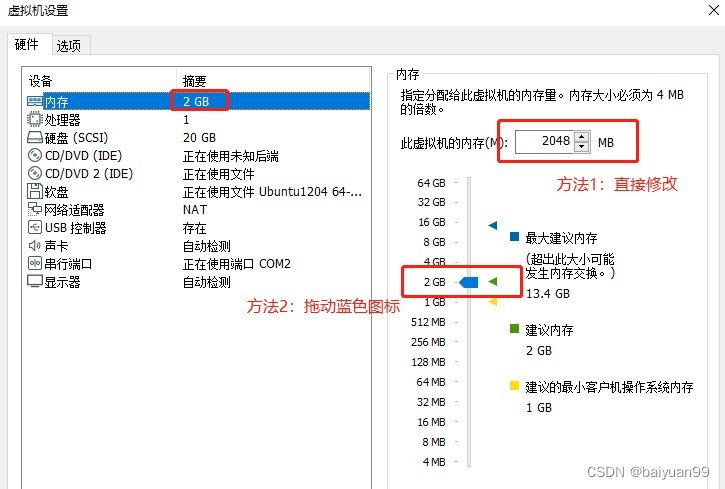Select the 软盘 device row

click(x=198, y=192)
